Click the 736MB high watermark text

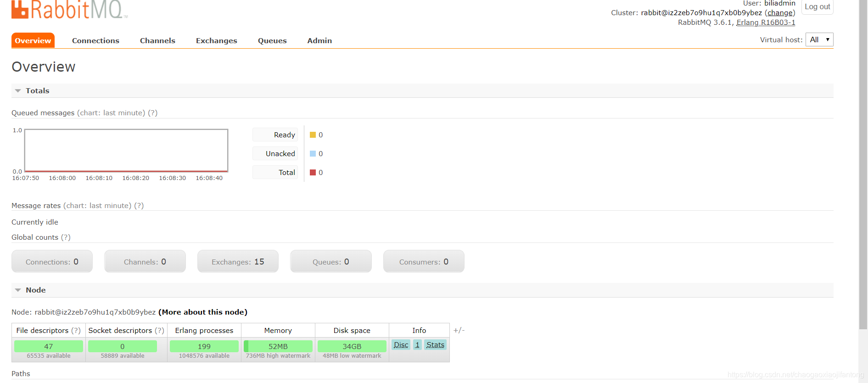(x=278, y=356)
